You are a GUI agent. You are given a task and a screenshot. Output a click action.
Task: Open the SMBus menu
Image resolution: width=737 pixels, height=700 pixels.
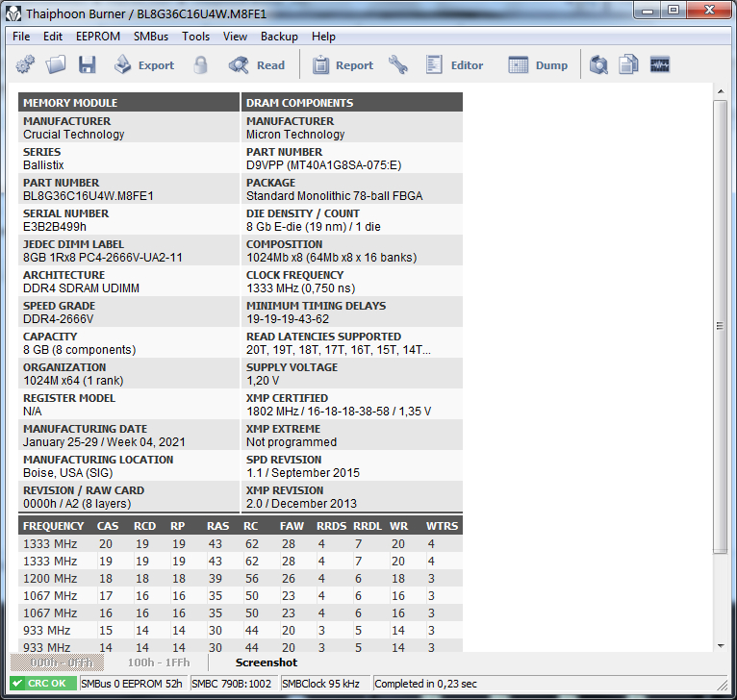[150, 37]
